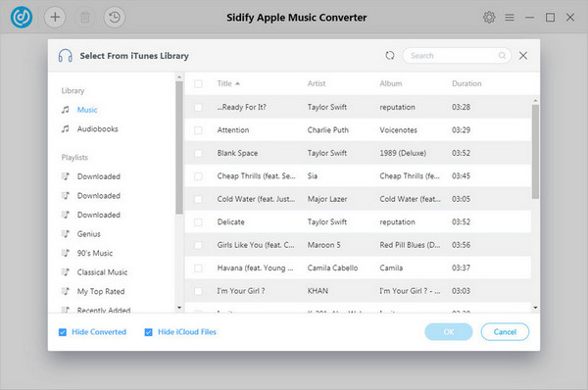Open the My Top Rated playlist

tap(101, 291)
